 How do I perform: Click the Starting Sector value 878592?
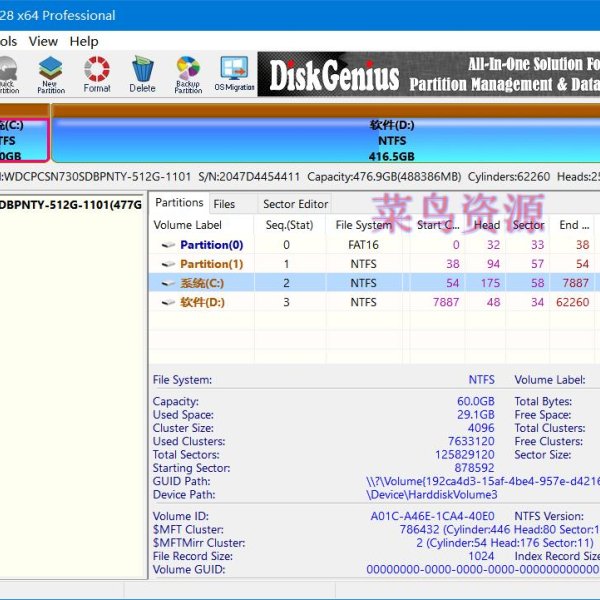coord(474,468)
